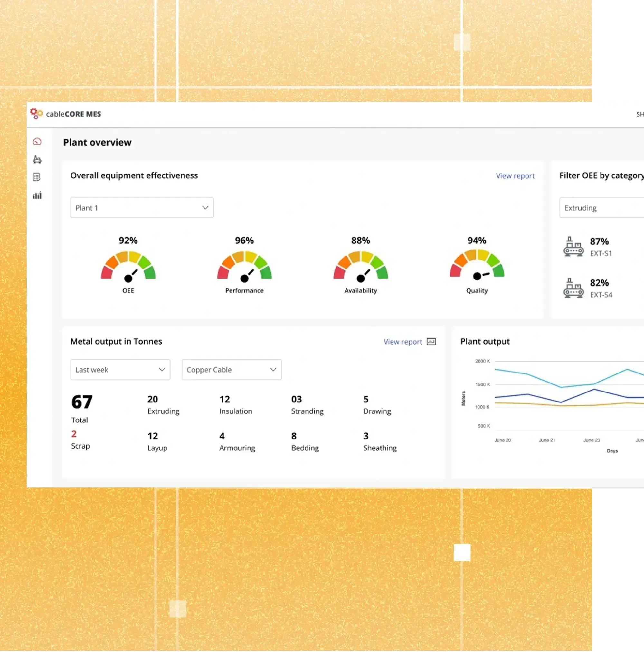Click the Quality 94% gauge
This screenshot has height=652, width=644.
pyautogui.click(x=477, y=264)
